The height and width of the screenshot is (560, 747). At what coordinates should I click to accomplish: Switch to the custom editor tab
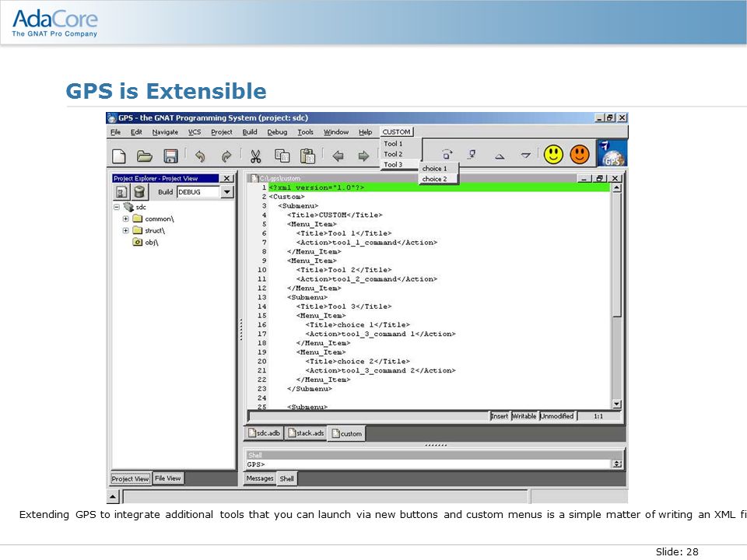(x=346, y=433)
